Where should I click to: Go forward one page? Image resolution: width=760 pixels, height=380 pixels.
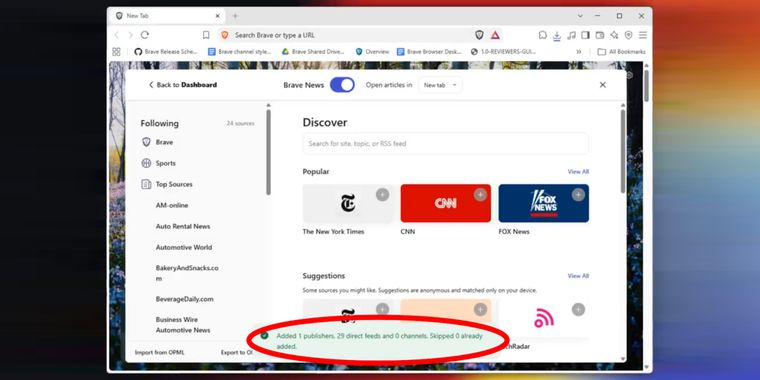[130, 35]
